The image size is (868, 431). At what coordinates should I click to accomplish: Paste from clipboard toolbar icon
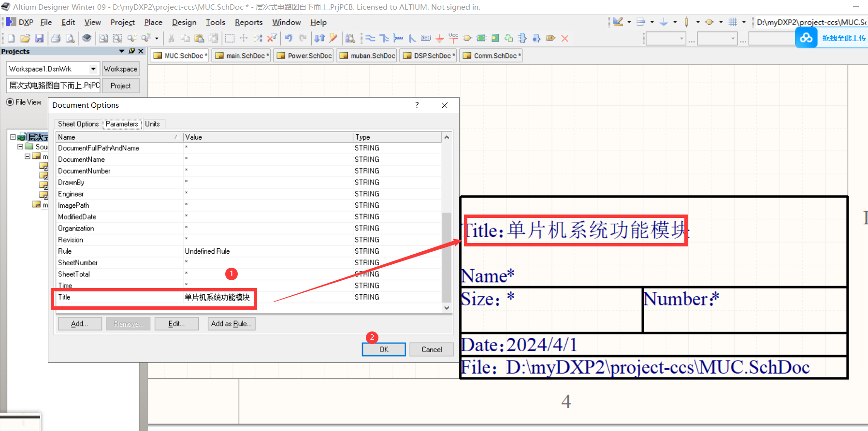click(x=199, y=38)
